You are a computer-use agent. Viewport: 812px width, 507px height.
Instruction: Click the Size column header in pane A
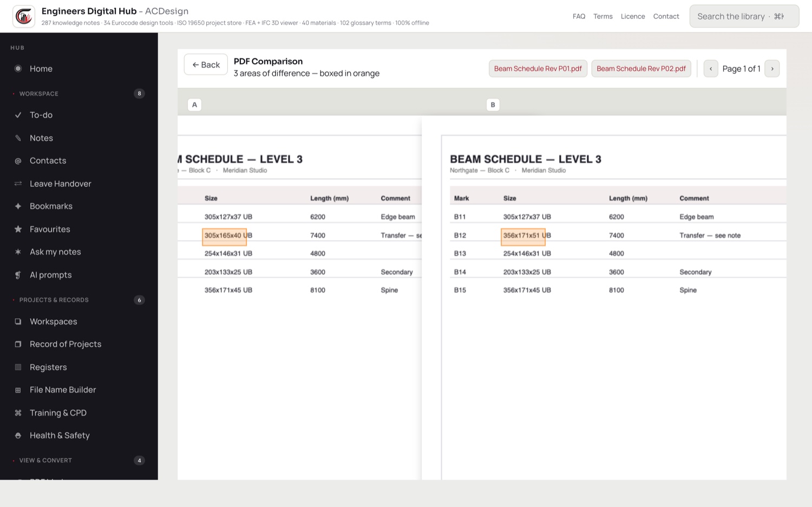click(x=211, y=199)
